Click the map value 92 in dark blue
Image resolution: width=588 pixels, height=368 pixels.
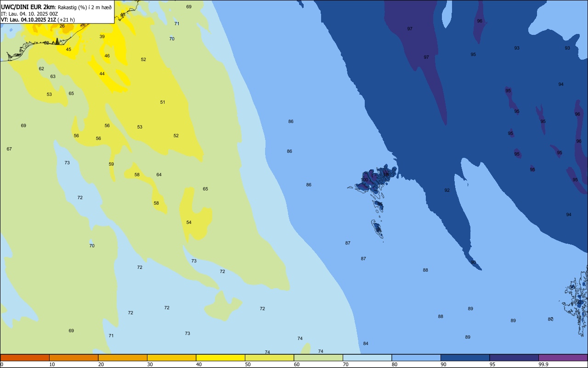pyautogui.click(x=447, y=190)
